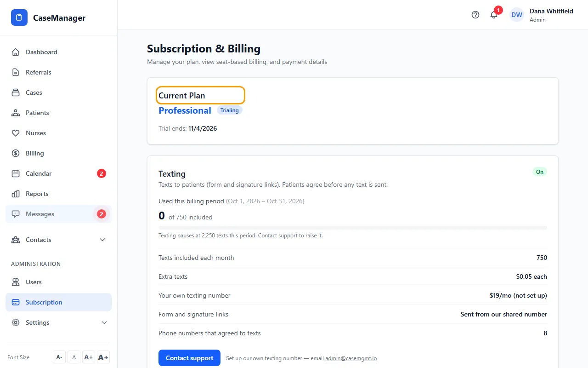Click the Patients people icon

point(16,113)
